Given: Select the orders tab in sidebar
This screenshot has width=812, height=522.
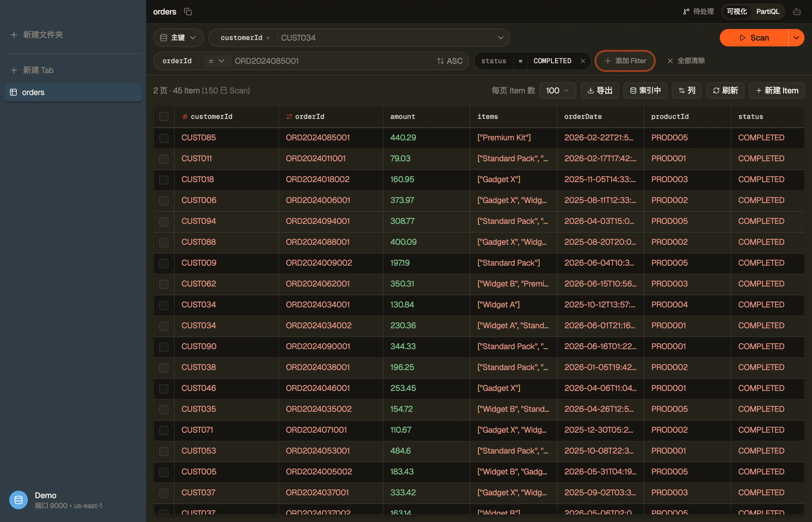Looking at the screenshot, I should 73,92.
